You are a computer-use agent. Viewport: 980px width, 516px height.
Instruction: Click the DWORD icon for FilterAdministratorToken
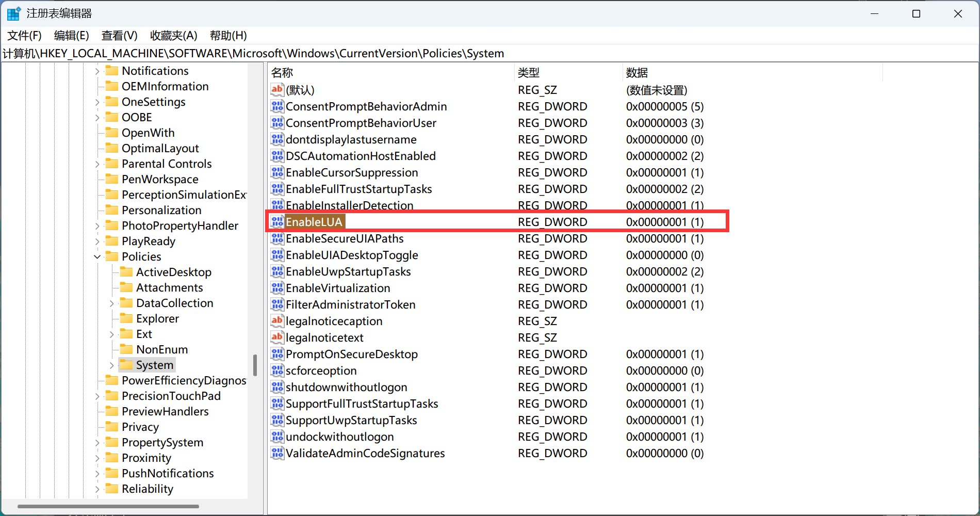pyautogui.click(x=277, y=304)
